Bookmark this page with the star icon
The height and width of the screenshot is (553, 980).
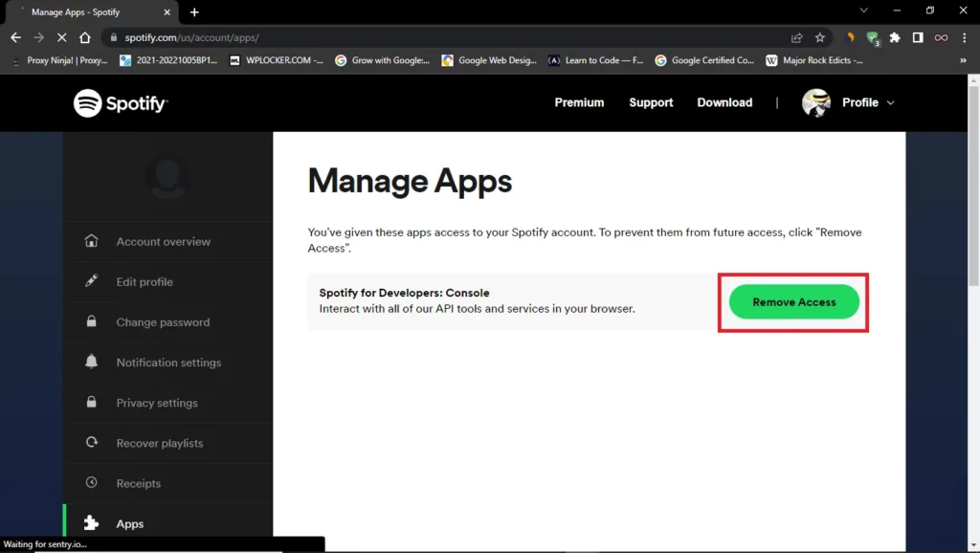tap(820, 37)
